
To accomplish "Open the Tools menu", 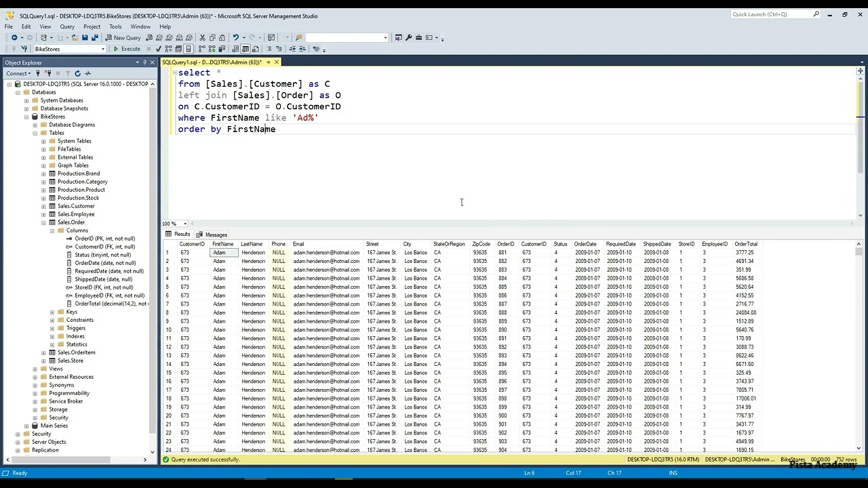I will 115,26.
